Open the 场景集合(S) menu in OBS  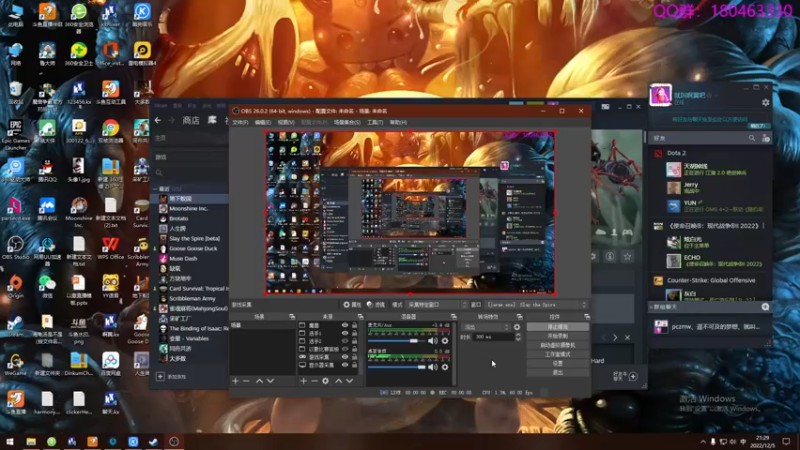pyautogui.click(x=347, y=122)
